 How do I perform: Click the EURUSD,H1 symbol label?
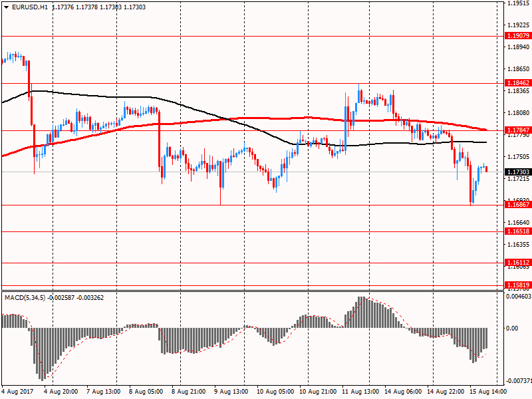(30, 7)
